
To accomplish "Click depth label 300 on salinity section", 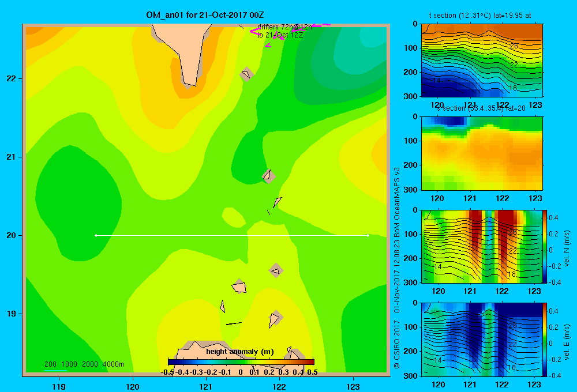I will [x=410, y=190].
